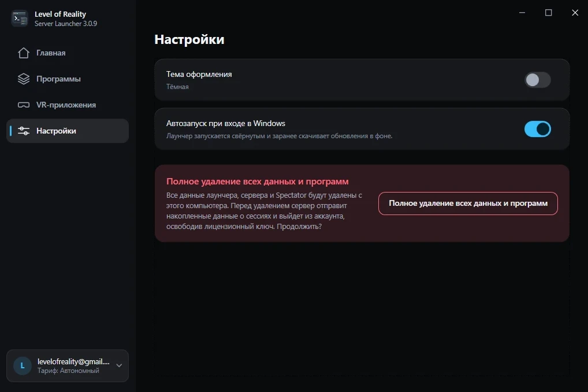Click the VR headset icon in sidebar
This screenshot has height=392, width=588.
23,105
